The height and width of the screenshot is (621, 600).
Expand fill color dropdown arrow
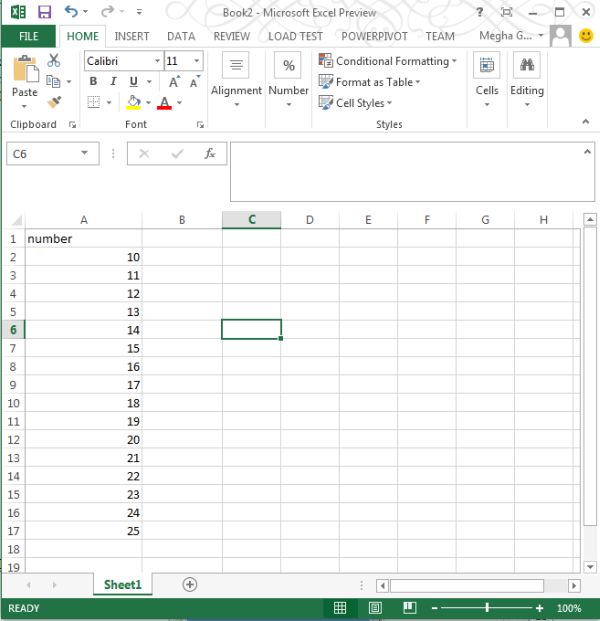point(149,103)
